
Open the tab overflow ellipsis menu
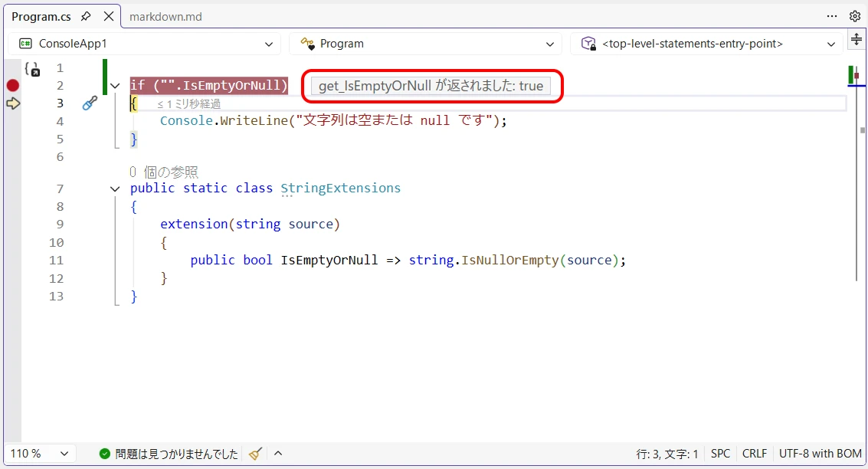click(x=832, y=16)
